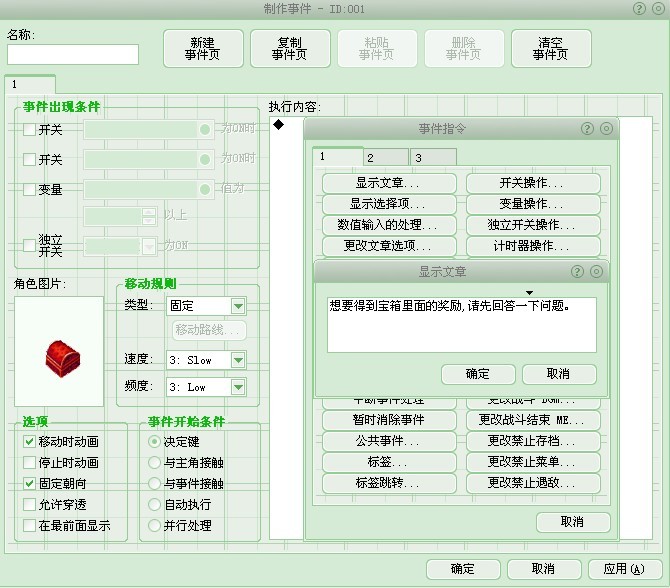Click 开关操作 command button
670x588 pixels.
(x=533, y=183)
